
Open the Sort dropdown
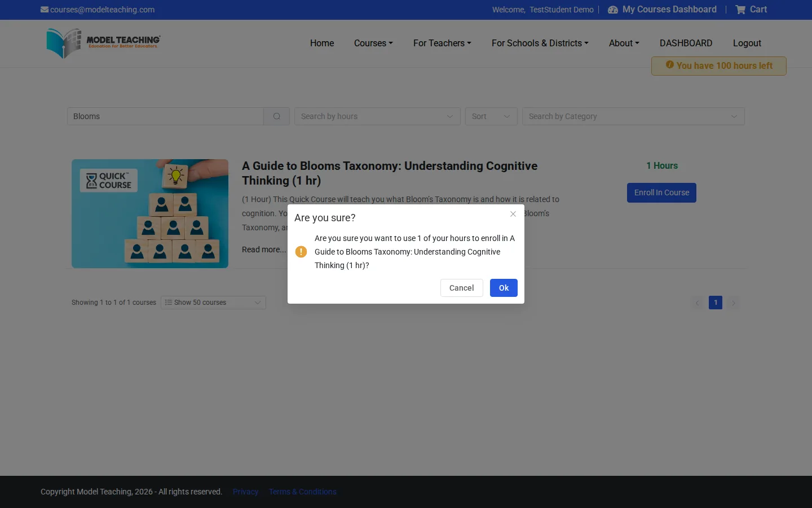[x=491, y=116]
